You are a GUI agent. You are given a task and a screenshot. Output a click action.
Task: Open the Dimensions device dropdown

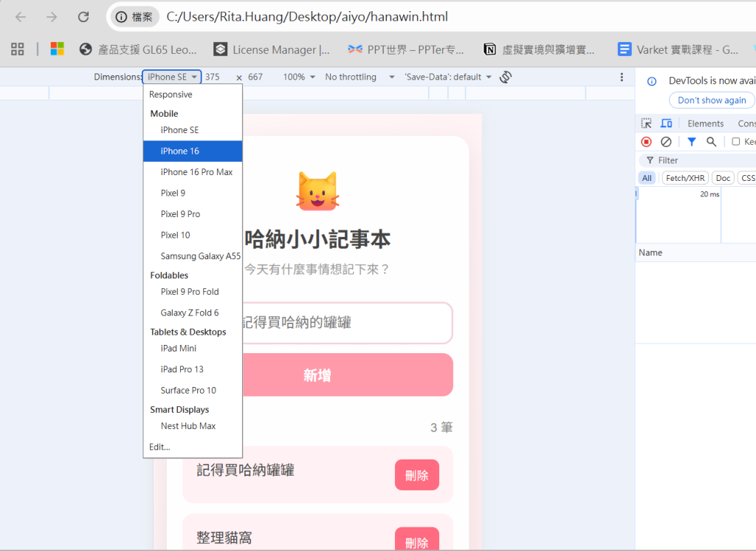point(171,78)
